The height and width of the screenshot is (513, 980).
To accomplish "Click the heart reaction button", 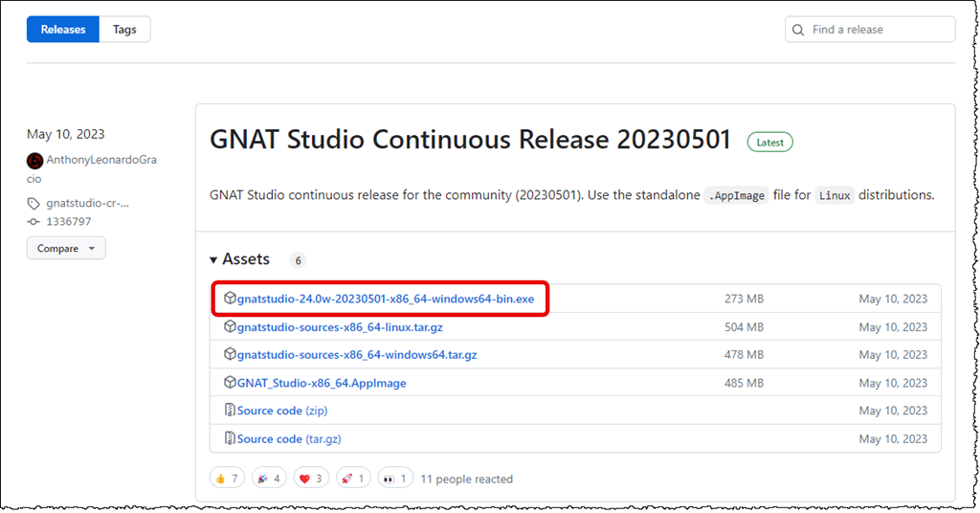I will click(x=311, y=478).
